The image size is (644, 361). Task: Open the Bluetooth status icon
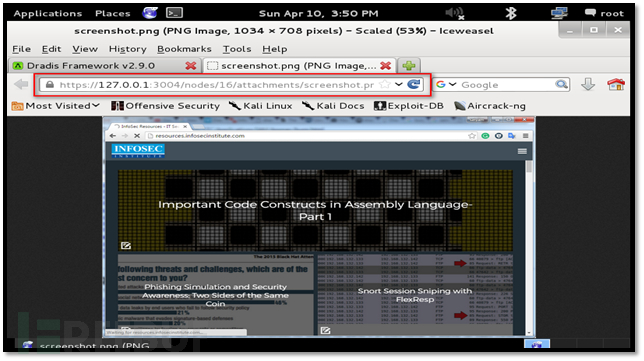(511, 13)
